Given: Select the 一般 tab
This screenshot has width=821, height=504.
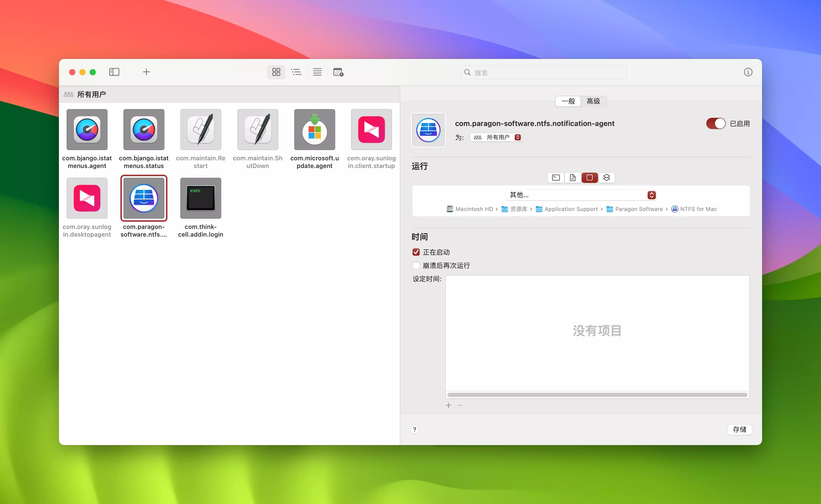Looking at the screenshot, I should tap(568, 101).
